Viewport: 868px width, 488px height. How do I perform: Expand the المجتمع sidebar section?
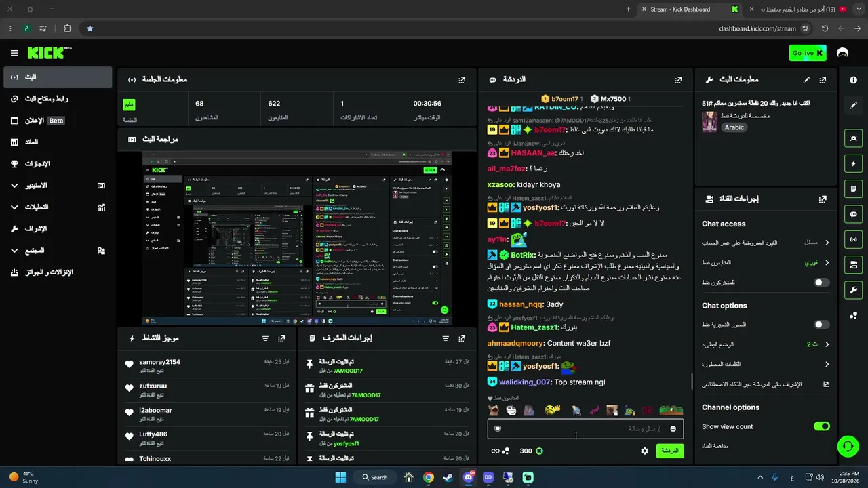coord(58,250)
